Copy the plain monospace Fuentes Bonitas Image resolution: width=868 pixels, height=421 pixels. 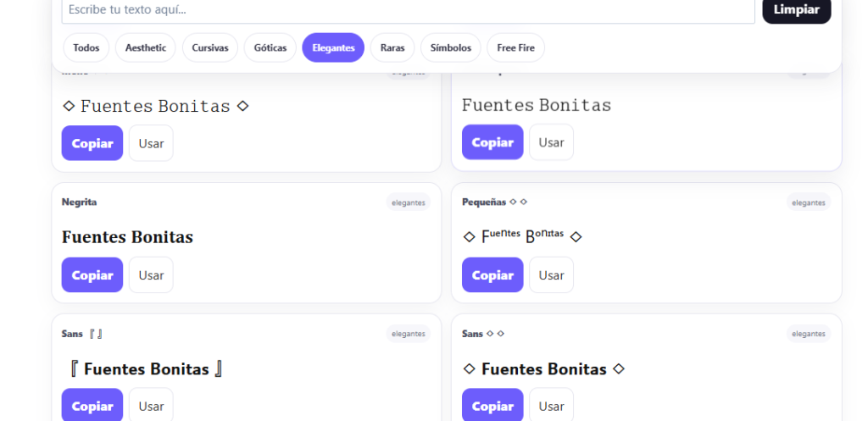tap(492, 142)
